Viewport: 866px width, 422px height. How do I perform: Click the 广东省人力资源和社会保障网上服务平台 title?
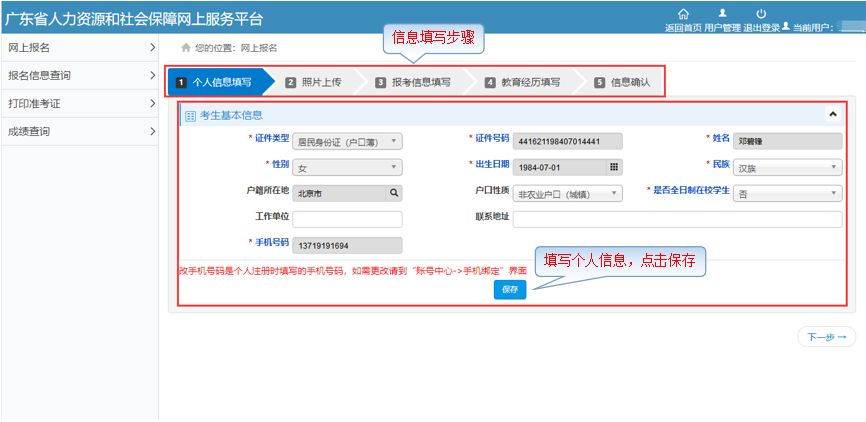pyautogui.click(x=134, y=19)
